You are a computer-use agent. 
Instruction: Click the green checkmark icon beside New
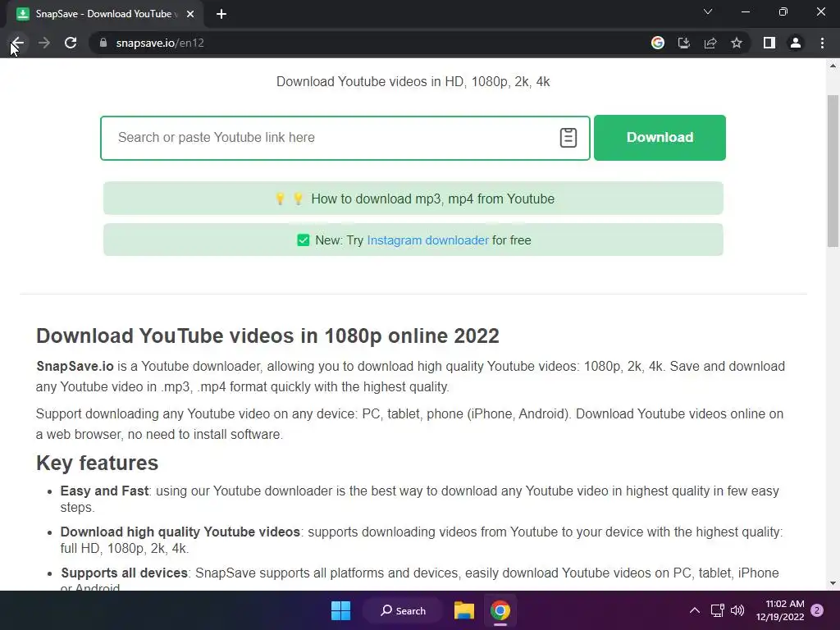point(304,240)
